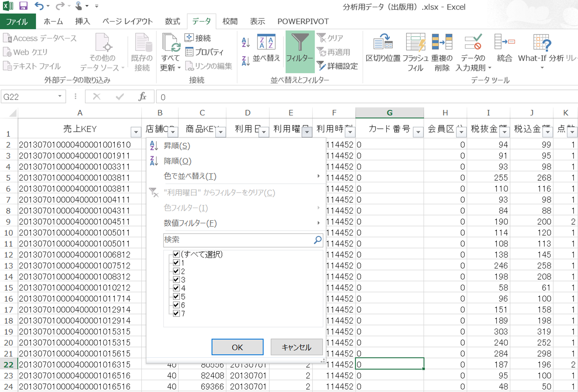
Task: Toggle the フィルター button in ribbon
Action: [300, 51]
